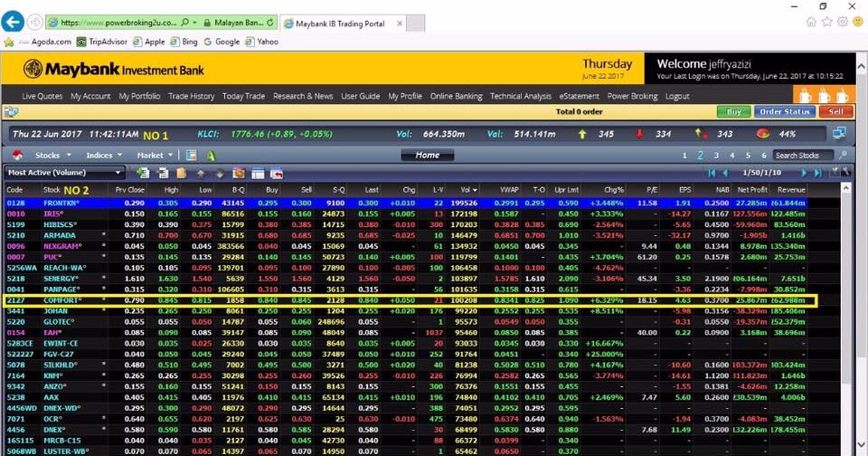Image resolution: width=868 pixels, height=456 pixels.
Task: Click the search magnifier icon
Action: 843,155
